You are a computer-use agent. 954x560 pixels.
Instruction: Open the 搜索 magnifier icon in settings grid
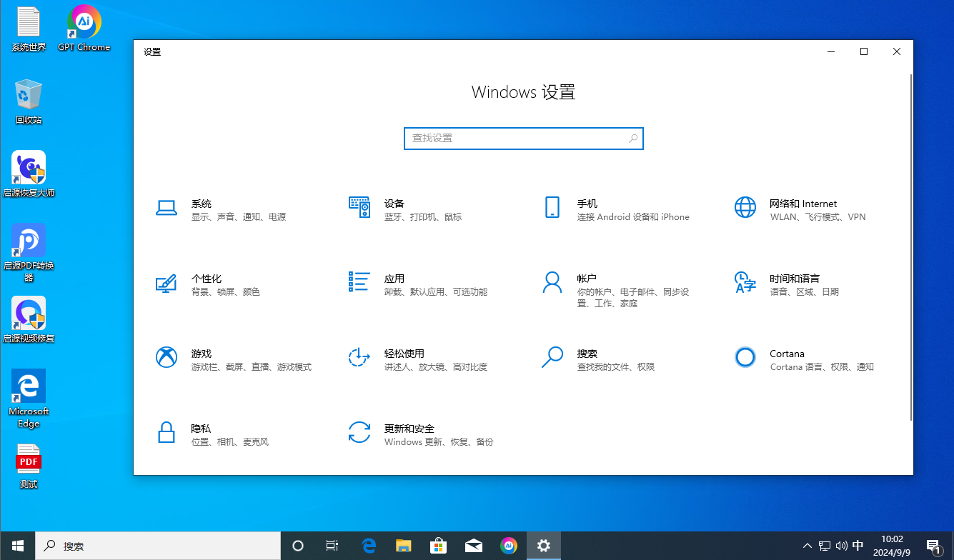pyautogui.click(x=552, y=357)
